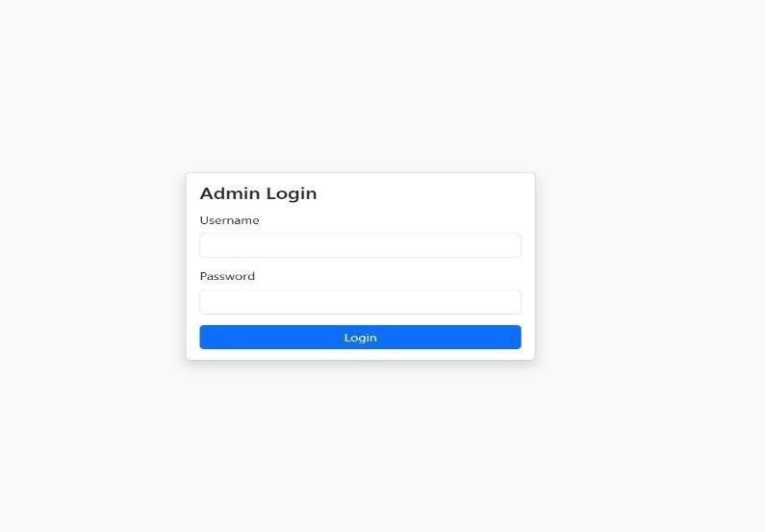The width and height of the screenshot is (765, 532).
Task: Click the word Admin in heading
Action: (x=230, y=193)
